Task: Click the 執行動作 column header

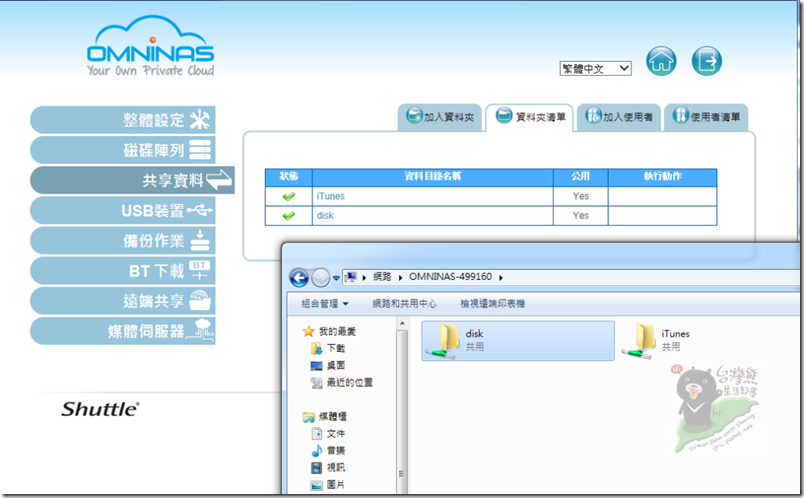Action: pos(662,176)
